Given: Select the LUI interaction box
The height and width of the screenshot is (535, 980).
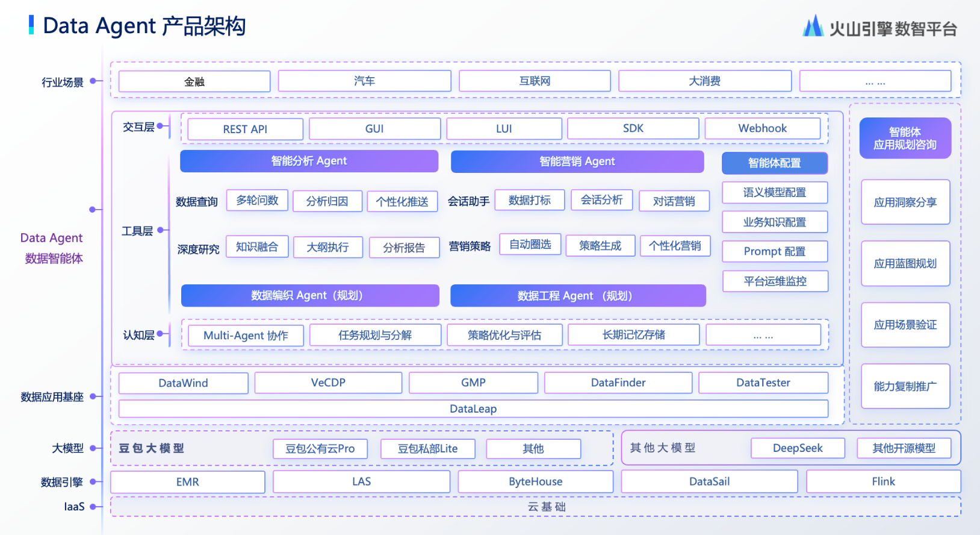Looking at the screenshot, I should click(x=504, y=128).
